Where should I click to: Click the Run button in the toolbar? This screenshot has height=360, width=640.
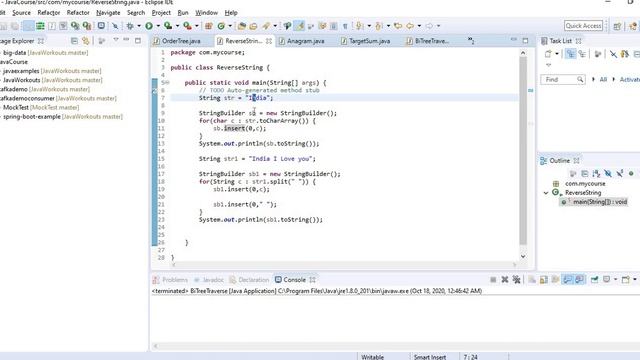pyautogui.click(x=149, y=26)
